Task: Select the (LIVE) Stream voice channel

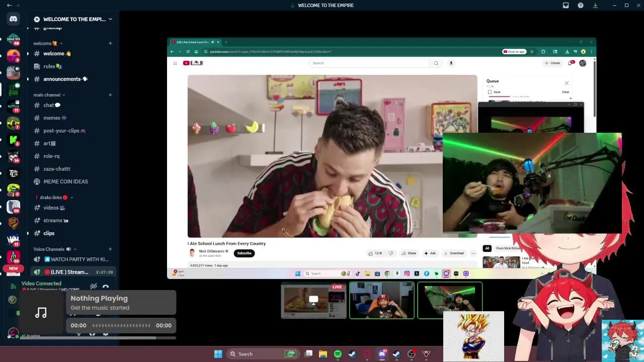Action: pos(73,272)
